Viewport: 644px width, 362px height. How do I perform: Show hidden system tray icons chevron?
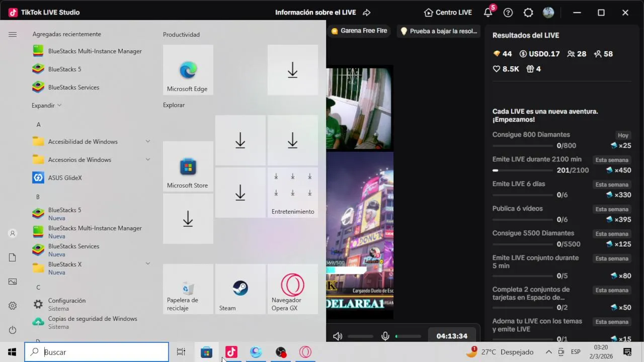click(x=548, y=352)
